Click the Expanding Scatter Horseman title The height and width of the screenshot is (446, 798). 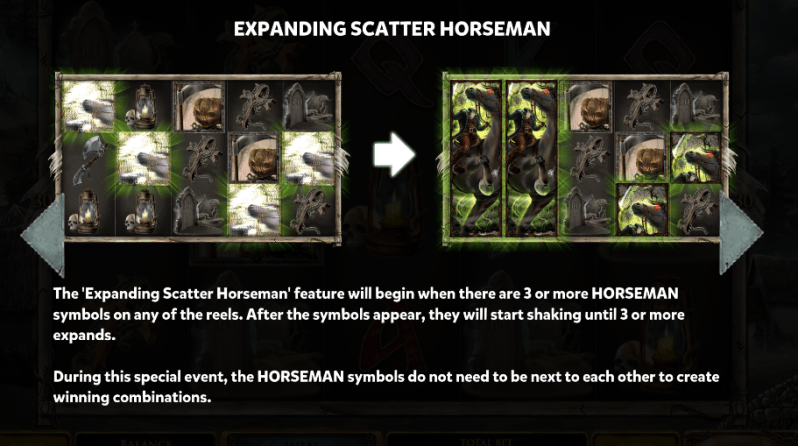pyautogui.click(x=392, y=29)
